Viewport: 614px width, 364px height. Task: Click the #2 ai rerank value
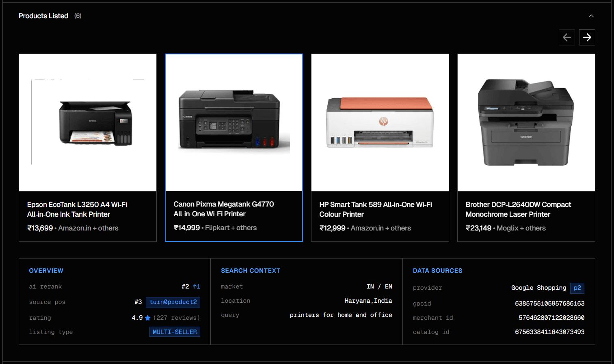click(x=185, y=286)
